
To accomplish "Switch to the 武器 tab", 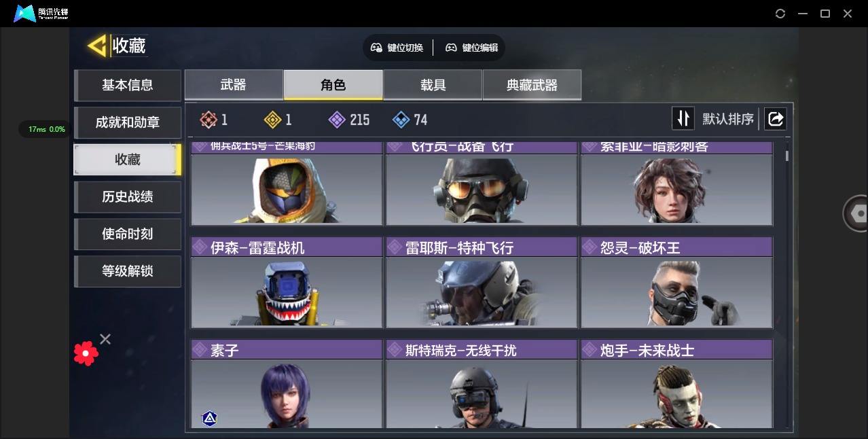I will [x=234, y=85].
